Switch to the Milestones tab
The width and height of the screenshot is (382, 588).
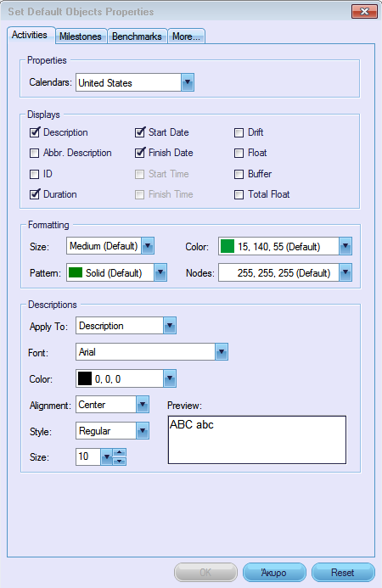click(81, 36)
